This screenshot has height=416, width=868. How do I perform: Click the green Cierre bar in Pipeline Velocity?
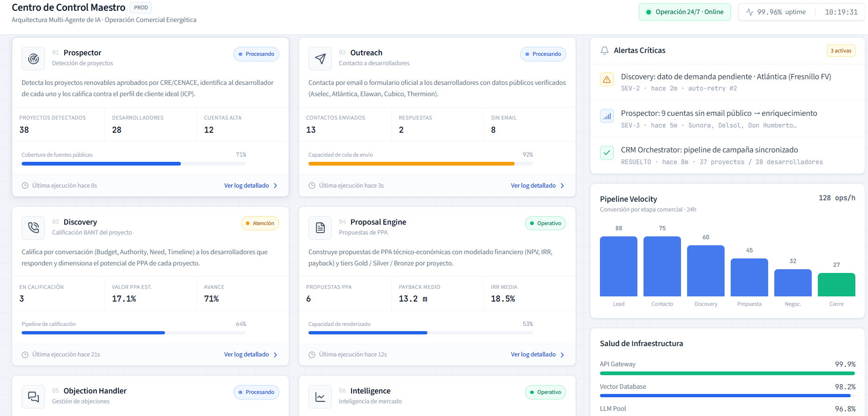point(836,285)
